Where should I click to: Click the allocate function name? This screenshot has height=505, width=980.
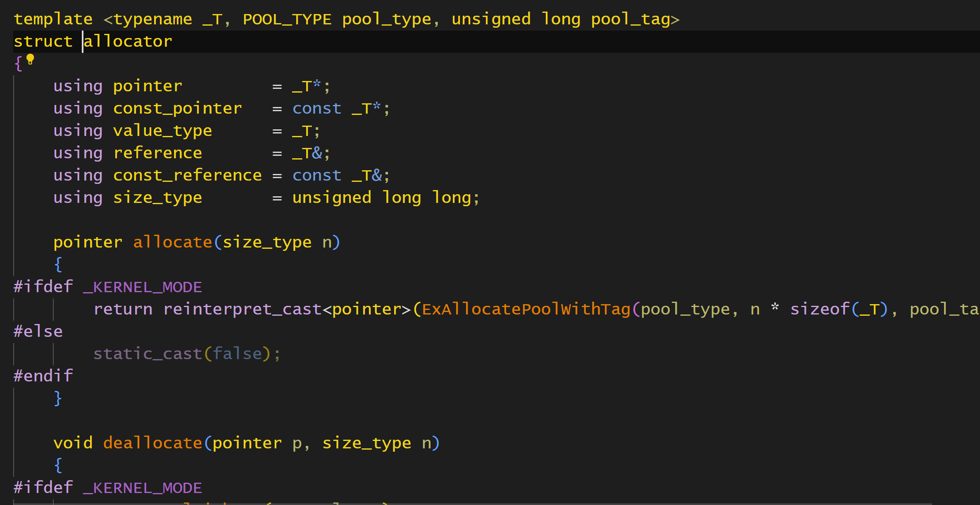click(172, 242)
